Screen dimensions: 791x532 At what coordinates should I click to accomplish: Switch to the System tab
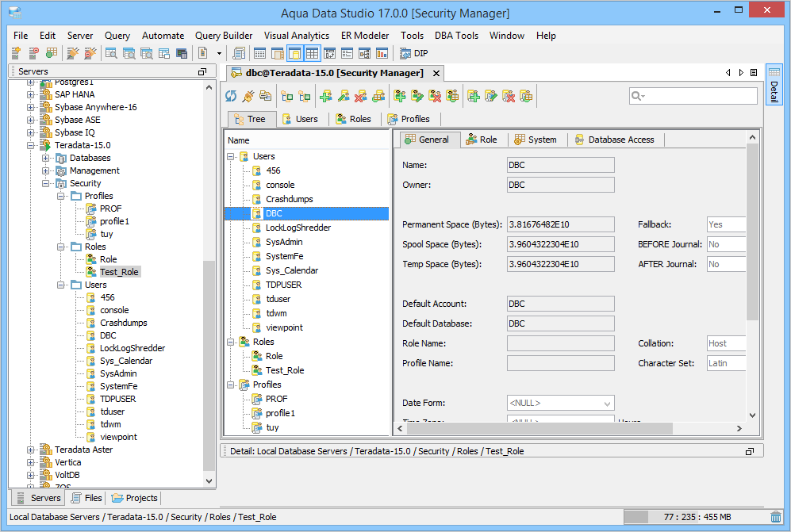[536, 140]
